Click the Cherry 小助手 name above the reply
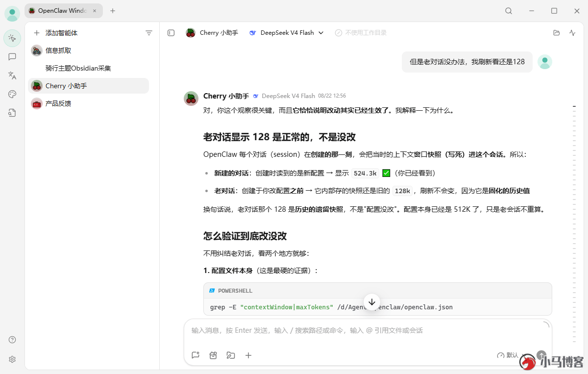 click(226, 96)
